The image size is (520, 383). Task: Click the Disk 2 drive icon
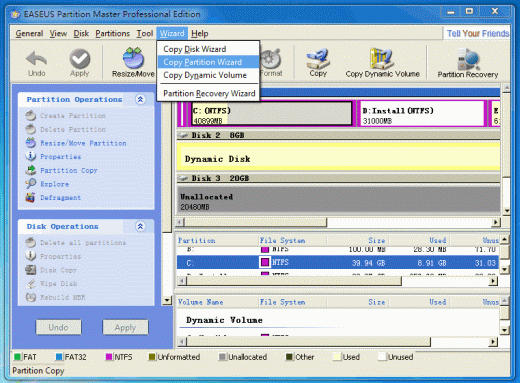(182, 135)
